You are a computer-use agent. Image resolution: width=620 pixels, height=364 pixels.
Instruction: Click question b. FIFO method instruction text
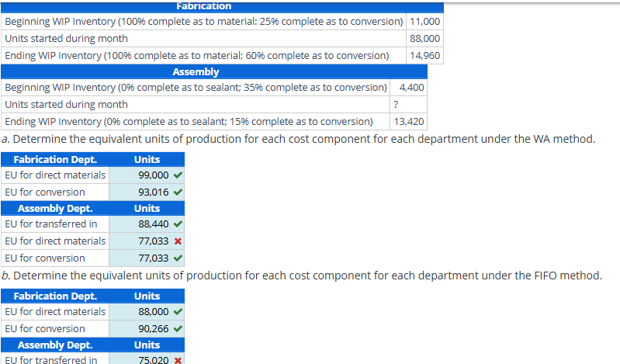tap(302, 276)
